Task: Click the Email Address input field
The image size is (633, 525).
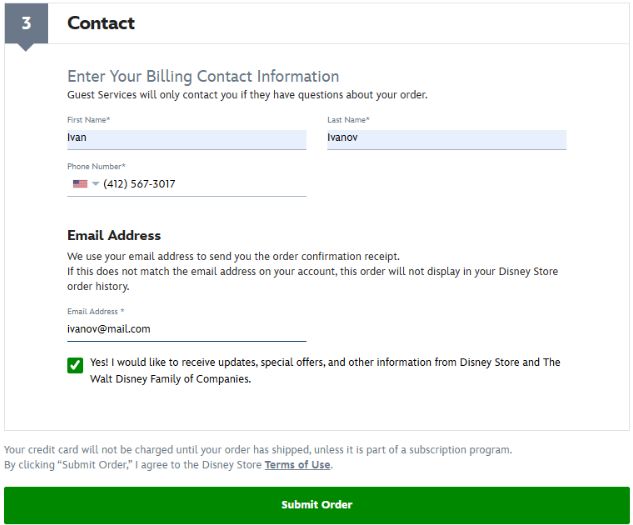Action: pos(186,328)
